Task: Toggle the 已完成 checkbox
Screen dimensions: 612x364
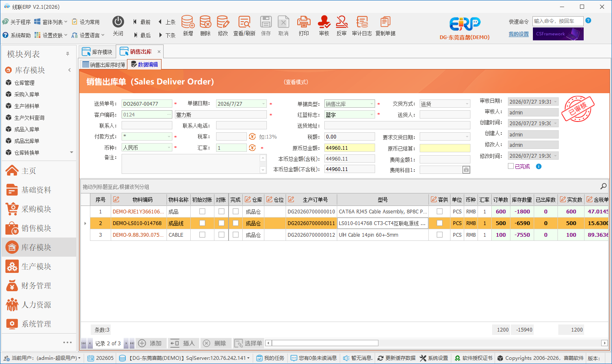Action: click(511, 166)
